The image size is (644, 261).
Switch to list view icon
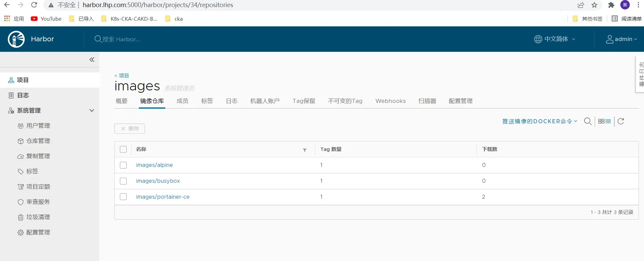click(608, 121)
